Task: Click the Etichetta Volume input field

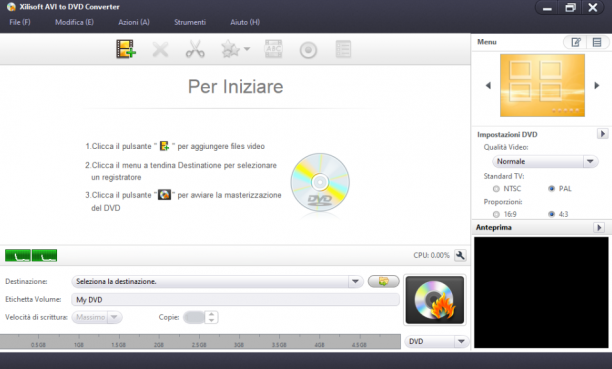Action: tap(235, 300)
